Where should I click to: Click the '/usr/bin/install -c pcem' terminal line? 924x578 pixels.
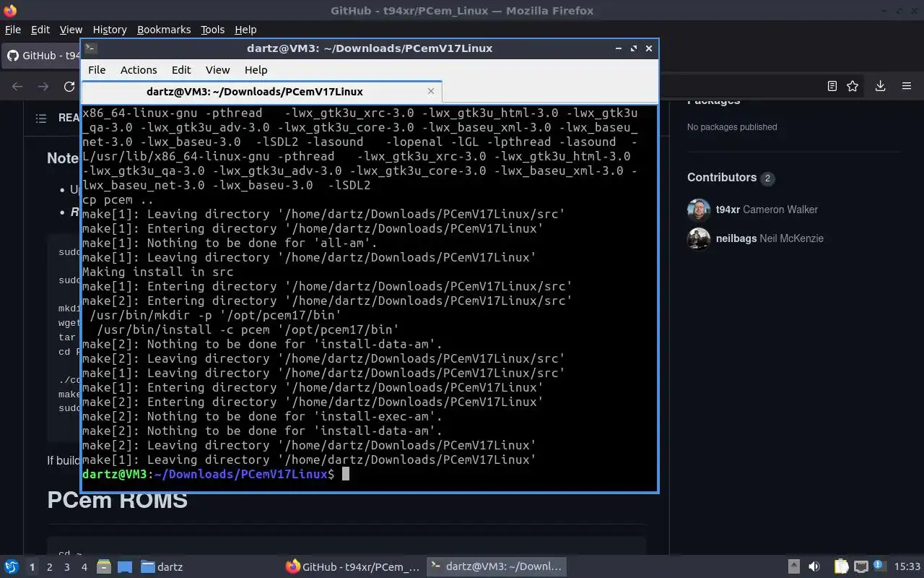pos(248,329)
